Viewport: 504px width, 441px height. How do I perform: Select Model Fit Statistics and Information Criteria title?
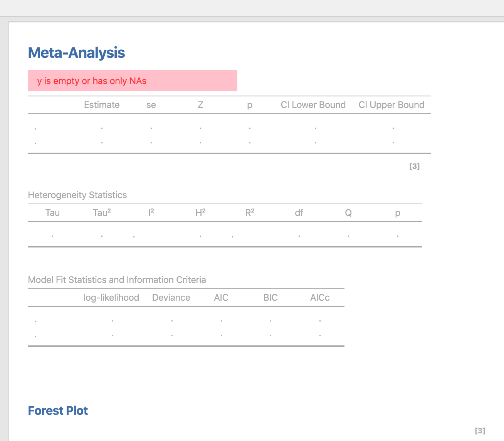pyautogui.click(x=117, y=280)
